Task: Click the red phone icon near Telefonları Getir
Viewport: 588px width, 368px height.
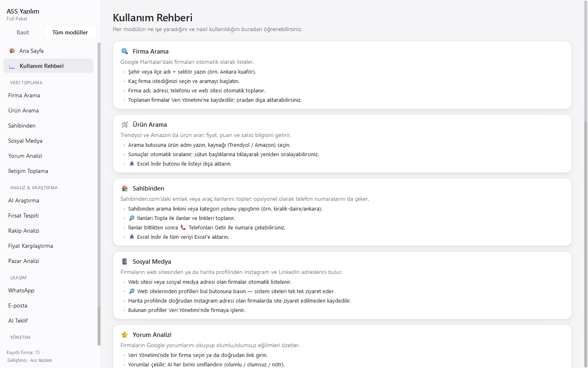Action: 183,228
